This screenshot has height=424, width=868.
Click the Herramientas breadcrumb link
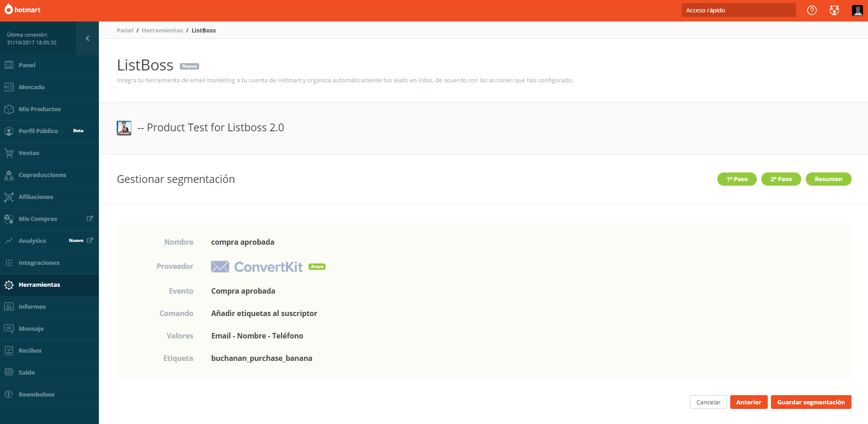162,30
